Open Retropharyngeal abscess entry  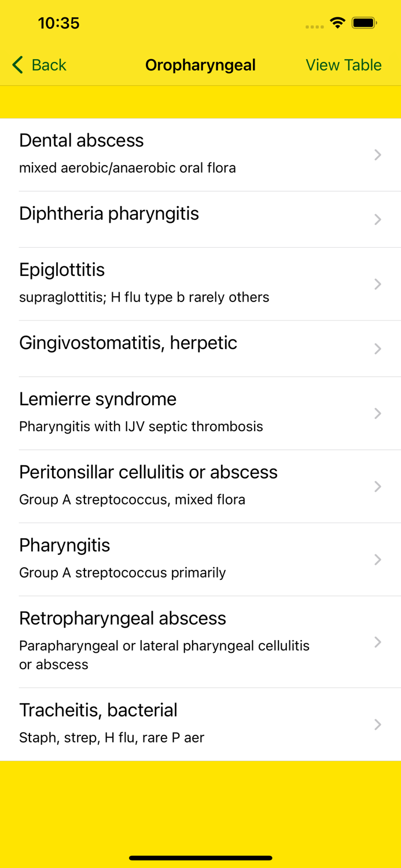point(164,641)
